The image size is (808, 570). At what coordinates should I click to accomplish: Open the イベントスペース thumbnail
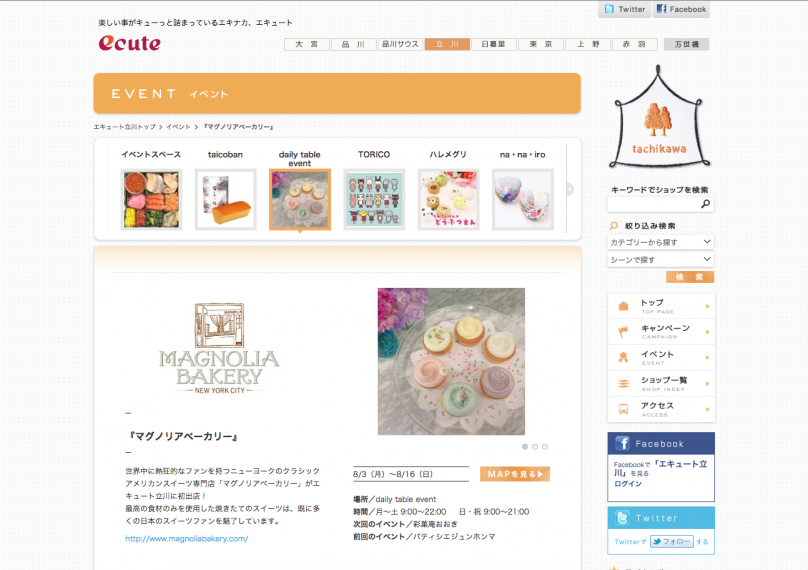click(x=151, y=199)
